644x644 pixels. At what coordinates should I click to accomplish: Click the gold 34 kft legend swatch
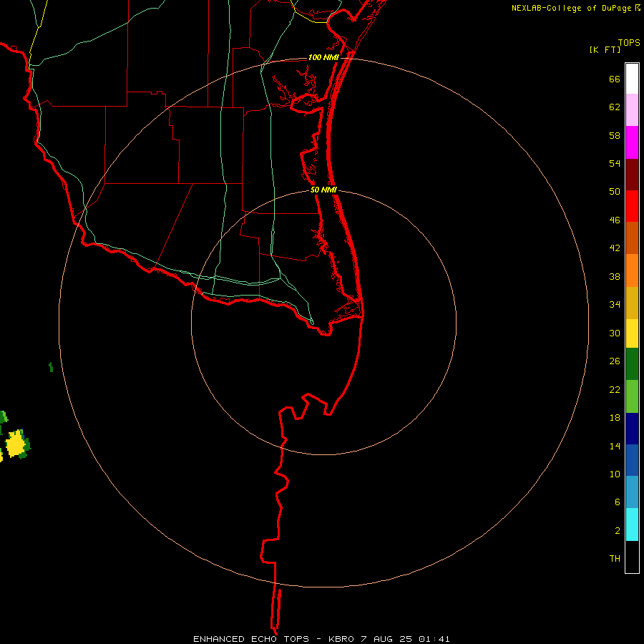[x=632, y=303]
